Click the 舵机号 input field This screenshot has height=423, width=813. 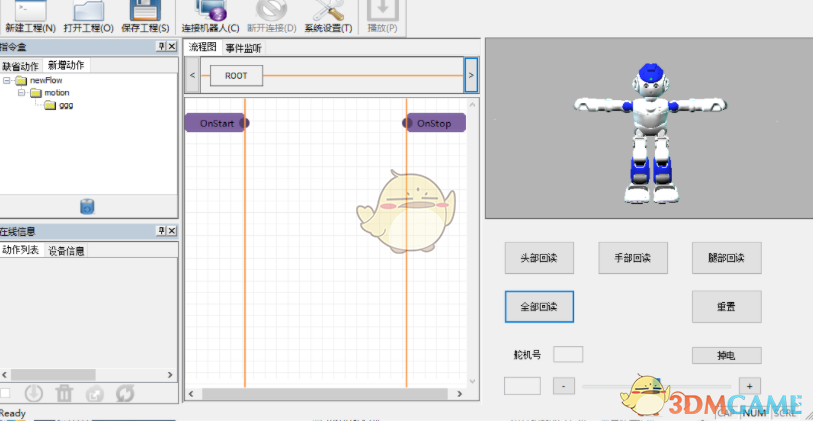568,354
